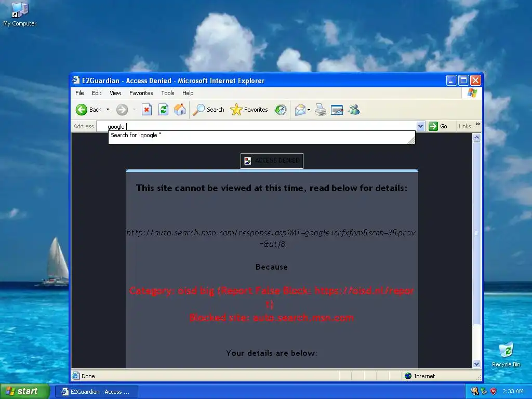Stop page loading with red X icon
Image resolution: width=532 pixels, height=399 pixels.
(x=147, y=110)
